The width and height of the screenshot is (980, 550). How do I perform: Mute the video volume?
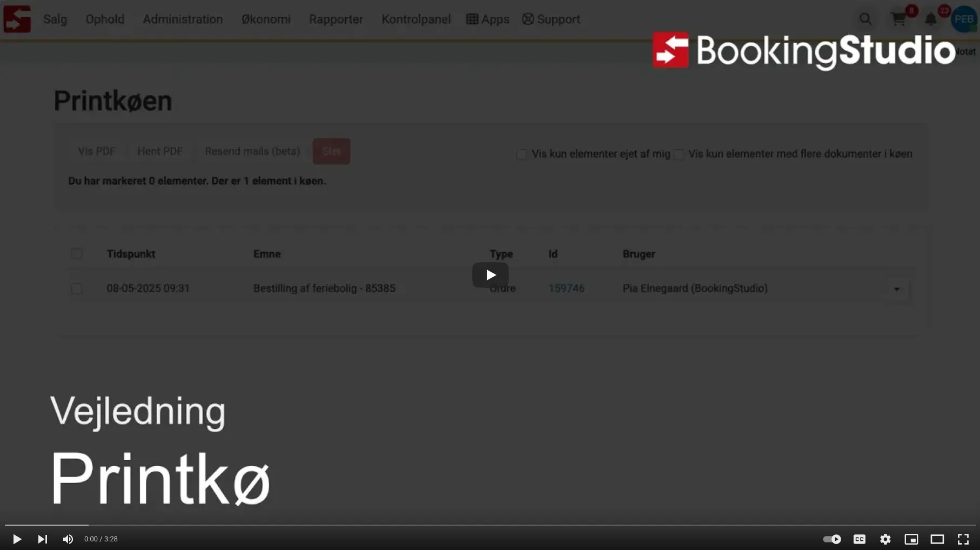click(68, 539)
